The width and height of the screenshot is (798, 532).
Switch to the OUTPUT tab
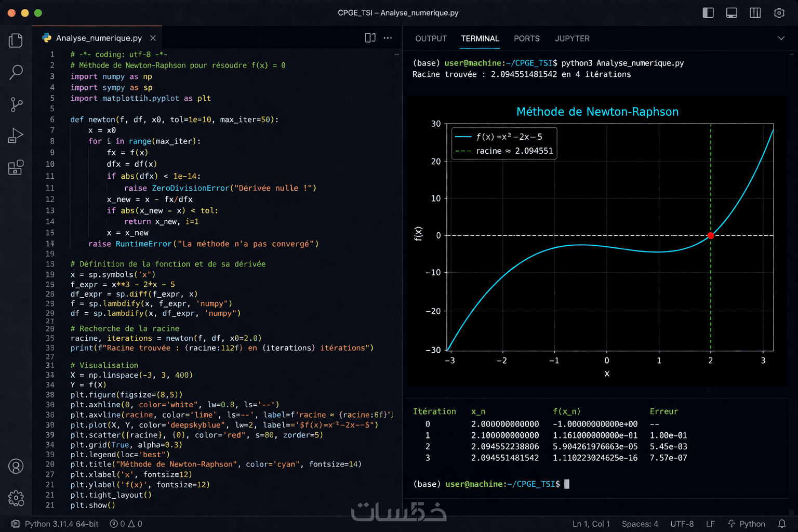pos(431,38)
